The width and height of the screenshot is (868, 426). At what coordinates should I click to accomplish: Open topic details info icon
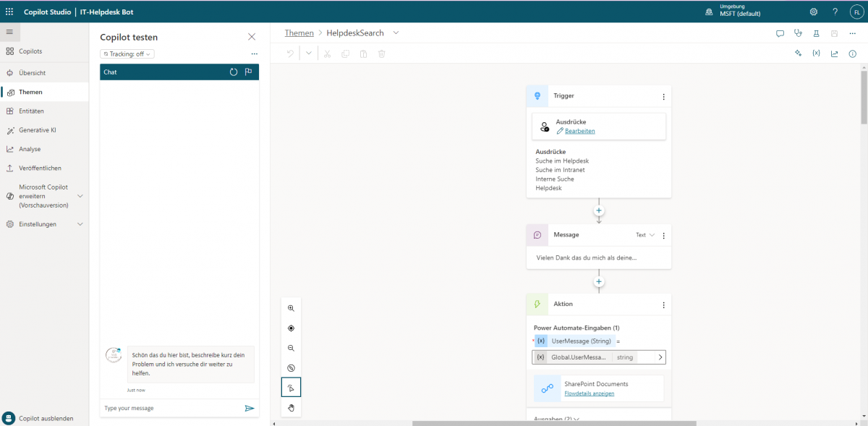click(852, 54)
